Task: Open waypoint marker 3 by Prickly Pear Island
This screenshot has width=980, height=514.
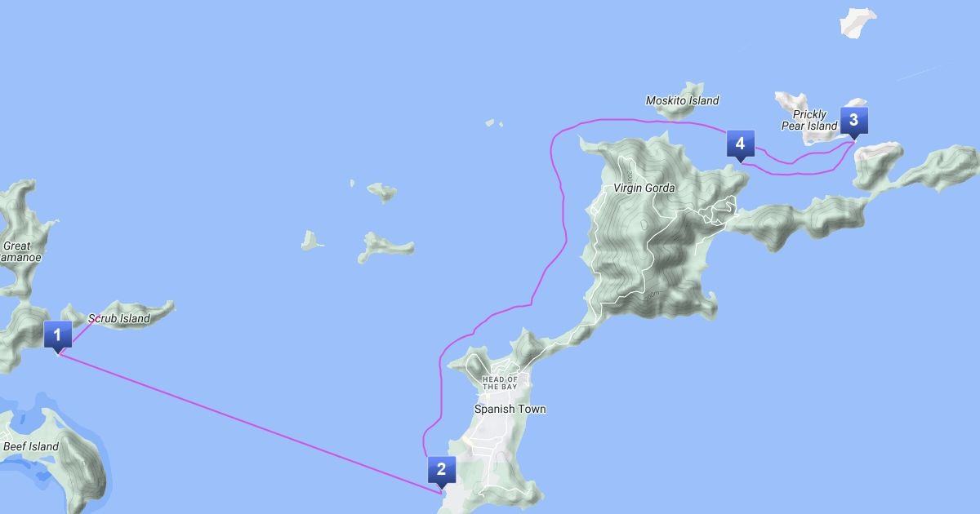Action: click(853, 122)
